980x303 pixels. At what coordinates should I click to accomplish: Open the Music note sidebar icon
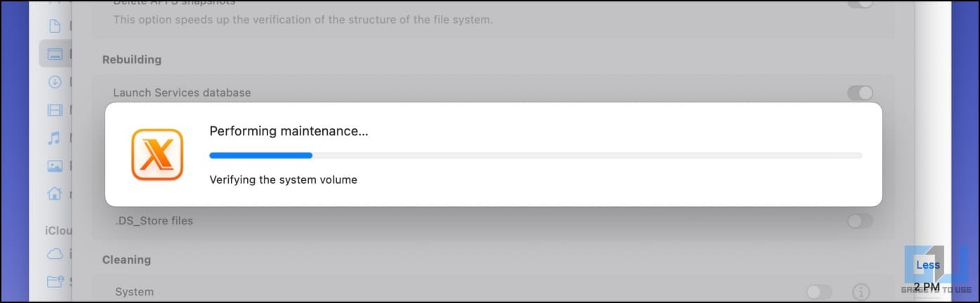[54, 137]
